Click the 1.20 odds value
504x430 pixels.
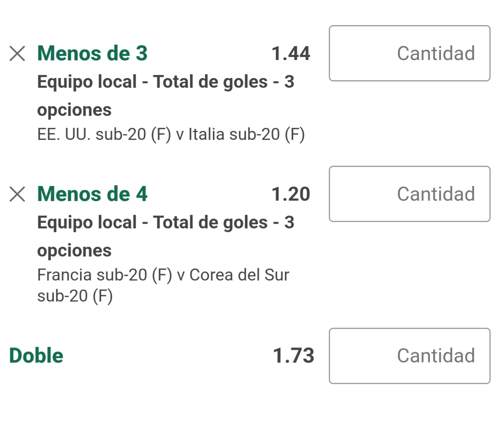(291, 194)
